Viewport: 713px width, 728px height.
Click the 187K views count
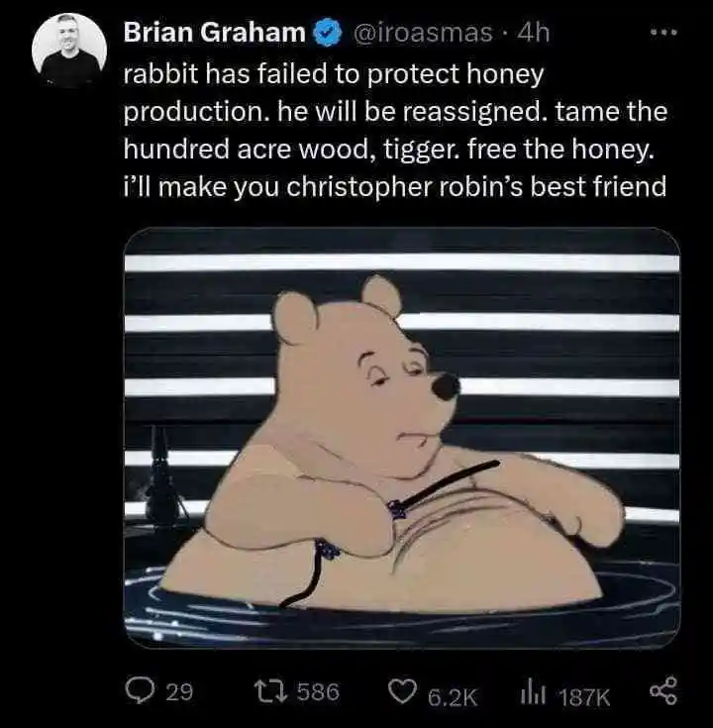(584, 694)
